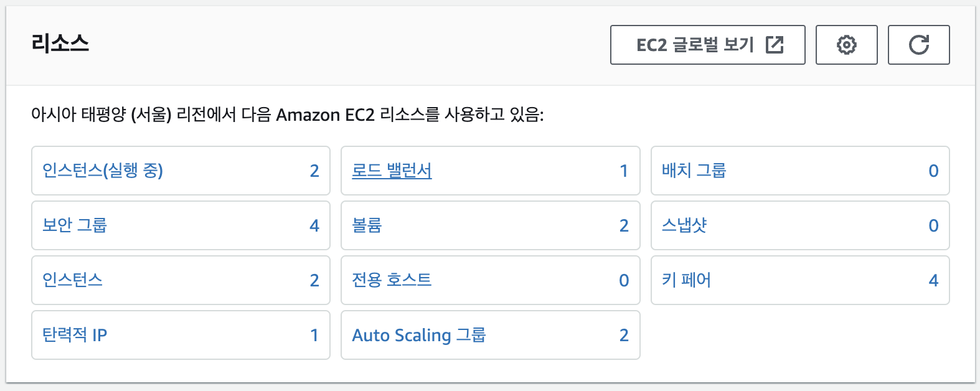Click the 보안 그룹 count of 4

coord(315,226)
